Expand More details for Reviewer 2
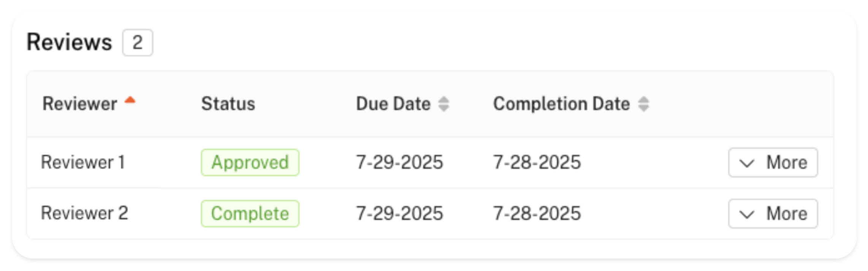Screen dimensions: 868x271 773,214
